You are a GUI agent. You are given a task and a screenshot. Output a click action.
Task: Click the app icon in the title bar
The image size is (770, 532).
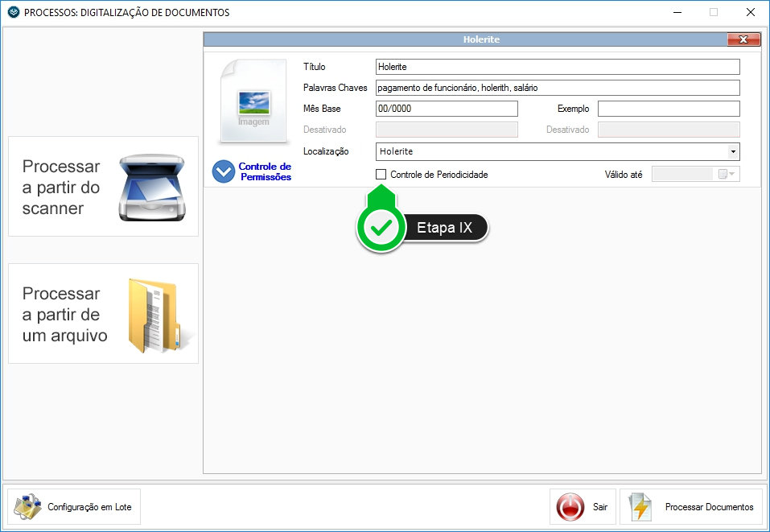13,12
